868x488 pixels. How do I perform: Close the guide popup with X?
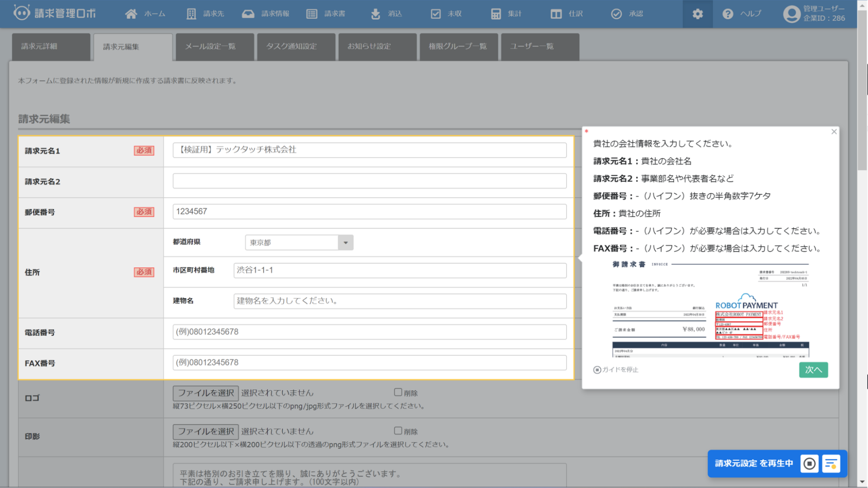[834, 132]
